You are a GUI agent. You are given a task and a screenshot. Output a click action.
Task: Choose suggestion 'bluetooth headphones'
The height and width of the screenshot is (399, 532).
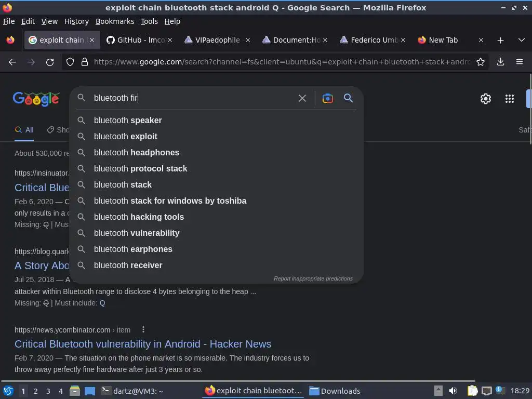(216, 153)
